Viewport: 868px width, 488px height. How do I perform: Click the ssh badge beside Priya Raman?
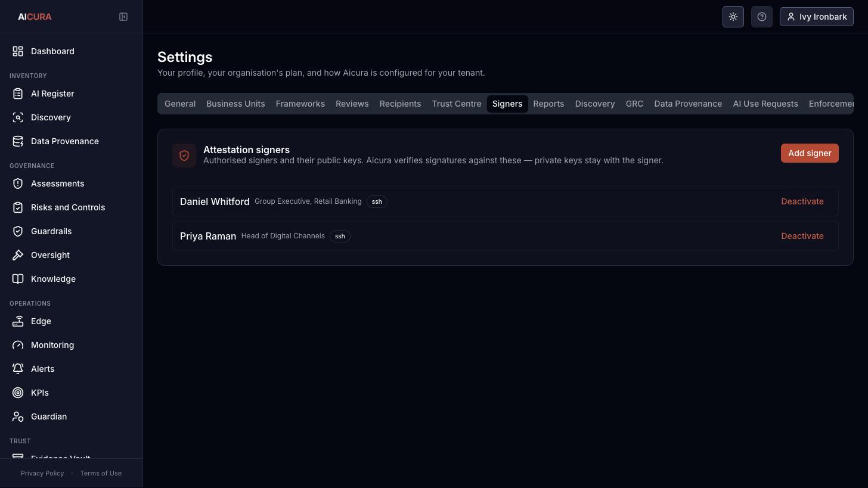(x=340, y=236)
